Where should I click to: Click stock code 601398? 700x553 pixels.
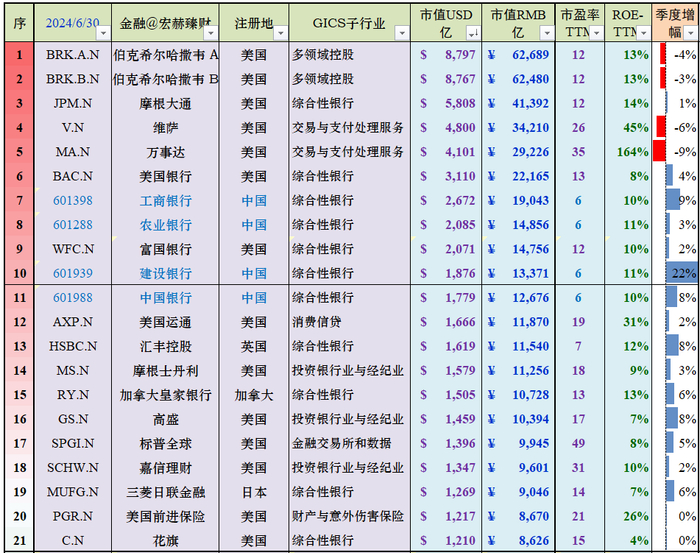pyautogui.click(x=73, y=200)
